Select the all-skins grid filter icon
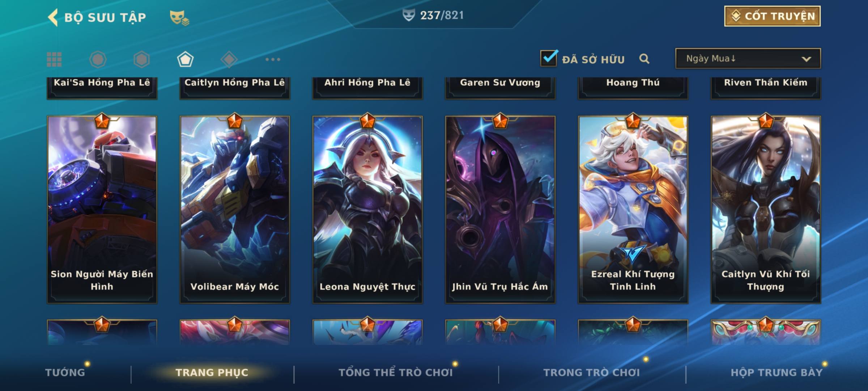This screenshot has width=868, height=391. coord(54,59)
